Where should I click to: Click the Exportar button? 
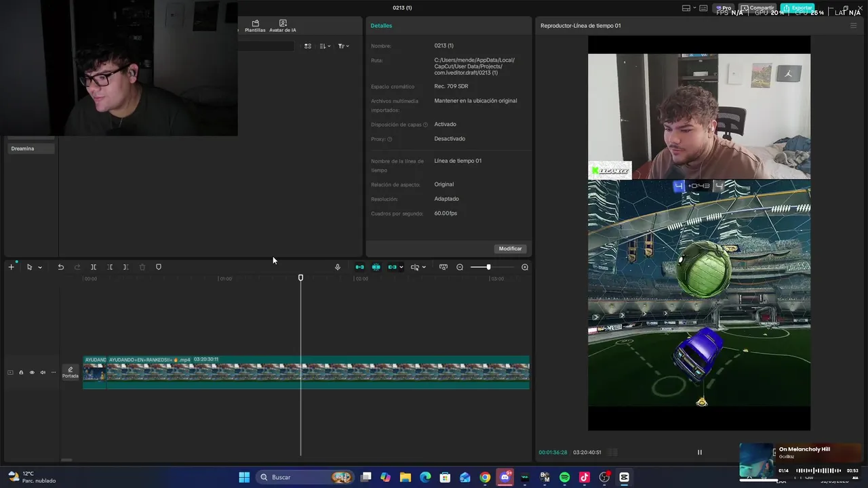click(797, 8)
